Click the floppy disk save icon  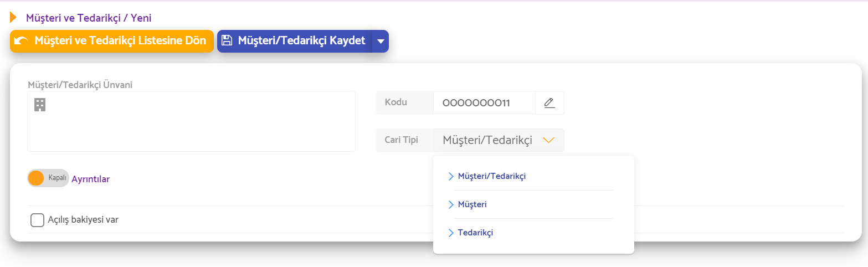226,40
